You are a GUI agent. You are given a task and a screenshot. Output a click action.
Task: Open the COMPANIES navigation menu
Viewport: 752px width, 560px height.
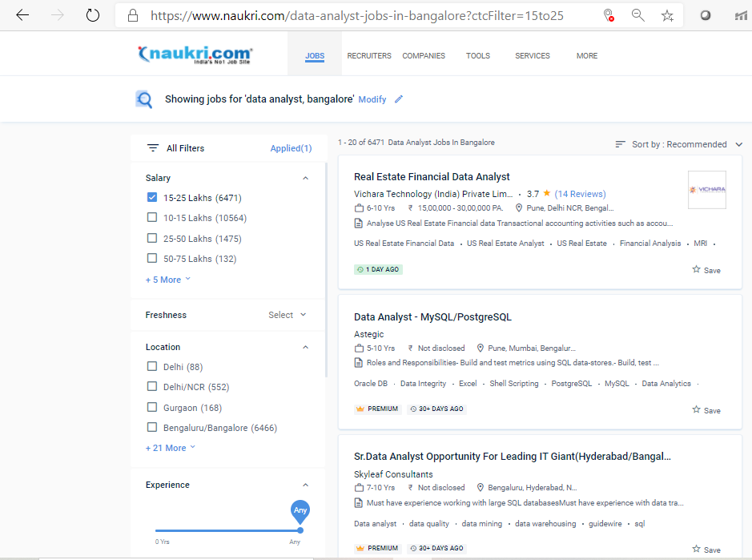click(424, 55)
